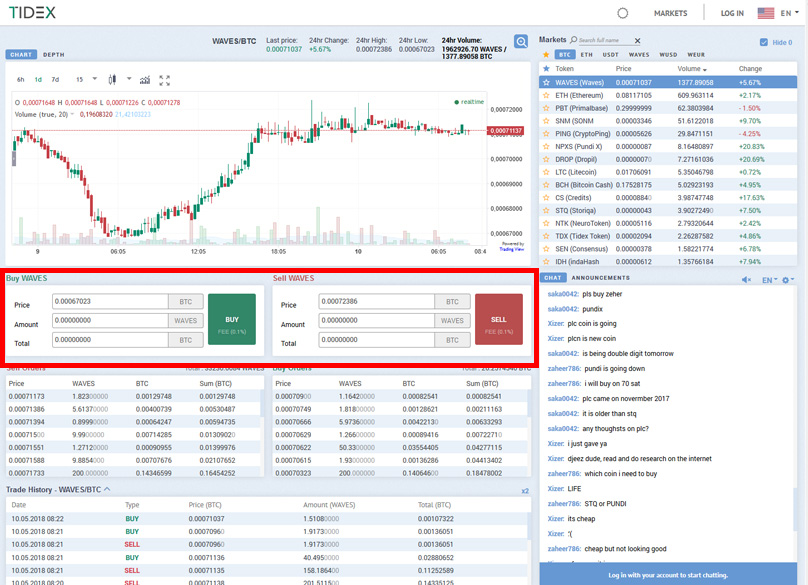Toggle the WAVES (Waves) favorite star
The image size is (808, 585).
[546, 82]
